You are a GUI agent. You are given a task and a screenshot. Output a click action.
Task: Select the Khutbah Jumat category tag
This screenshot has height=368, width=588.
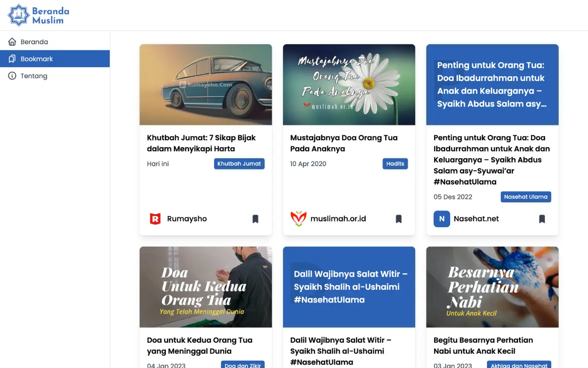[239, 164]
